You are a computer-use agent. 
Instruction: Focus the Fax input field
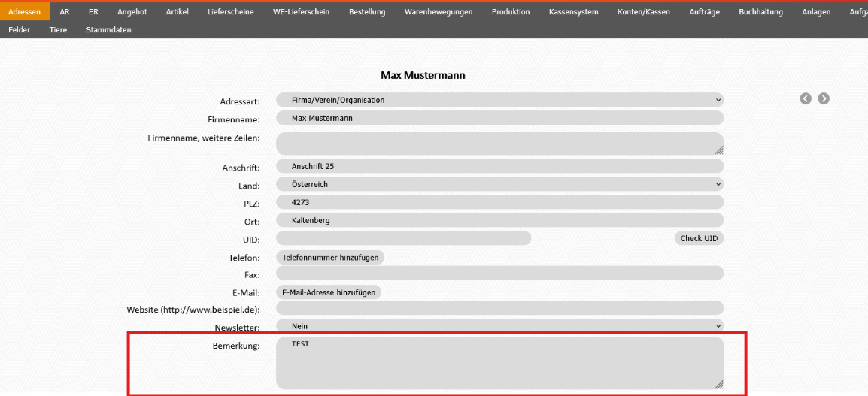point(500,274)
